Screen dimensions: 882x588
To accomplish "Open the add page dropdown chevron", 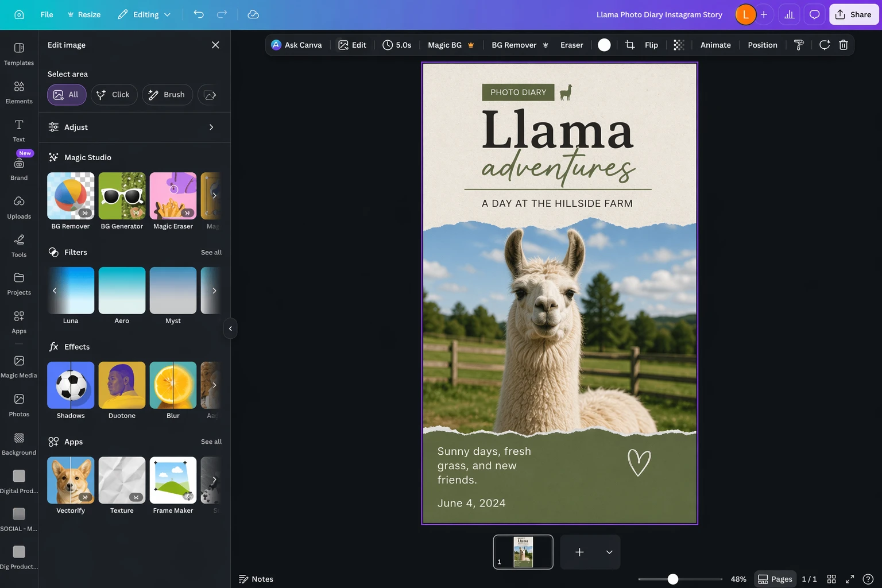I will pos(609,552).
